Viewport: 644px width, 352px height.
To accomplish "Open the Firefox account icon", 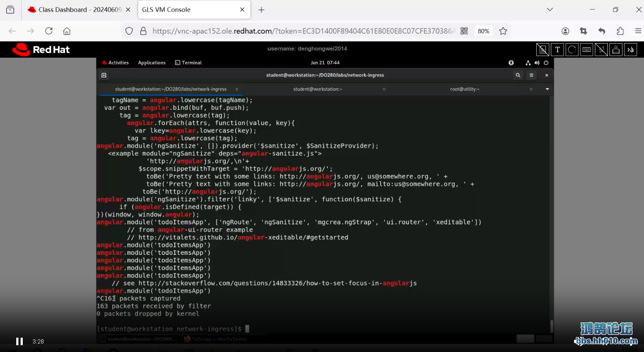I will tap(565, 31).
